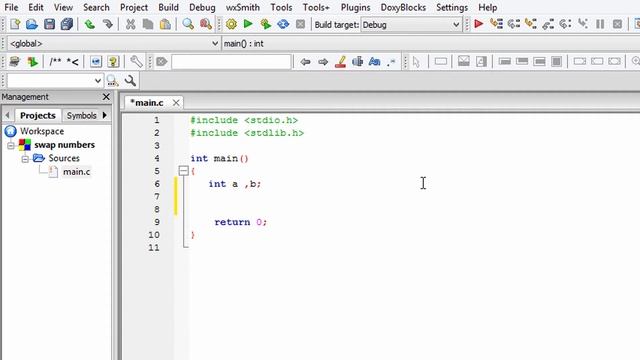Start debugging with red arrow

pos(479,24)
